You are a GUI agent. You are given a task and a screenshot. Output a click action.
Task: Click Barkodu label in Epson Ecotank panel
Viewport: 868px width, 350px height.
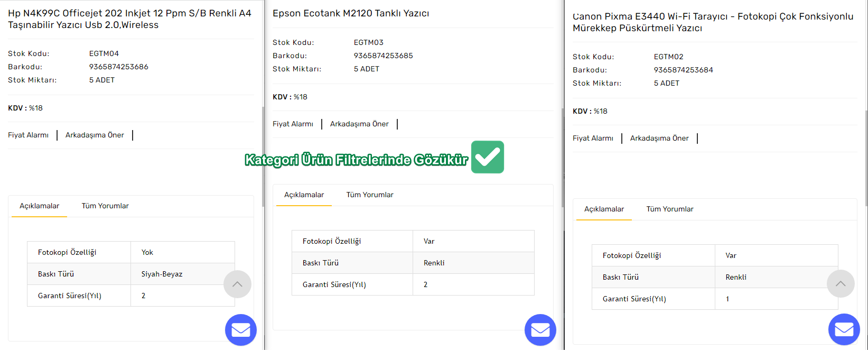coord(290,56)
